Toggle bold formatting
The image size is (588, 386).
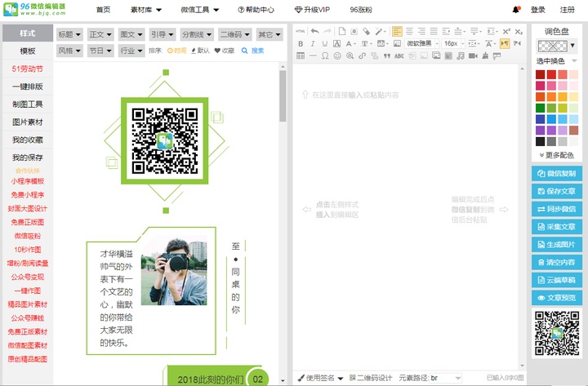pyautogui.click(x=301, y=44)
